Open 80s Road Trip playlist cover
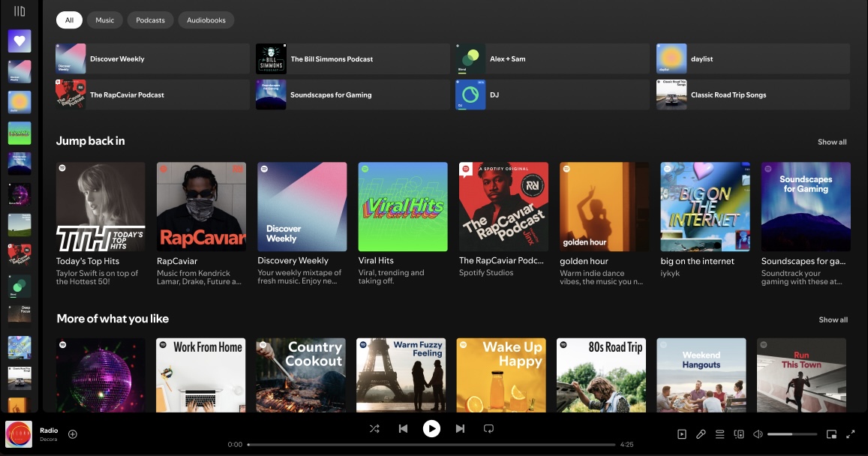Viewport: 868px width, 456px height. pyautogui.click(x=601, y=375)
